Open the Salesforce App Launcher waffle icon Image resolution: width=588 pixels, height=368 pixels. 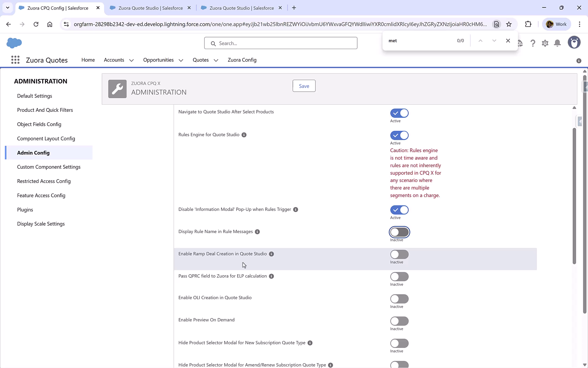point(15,60)
